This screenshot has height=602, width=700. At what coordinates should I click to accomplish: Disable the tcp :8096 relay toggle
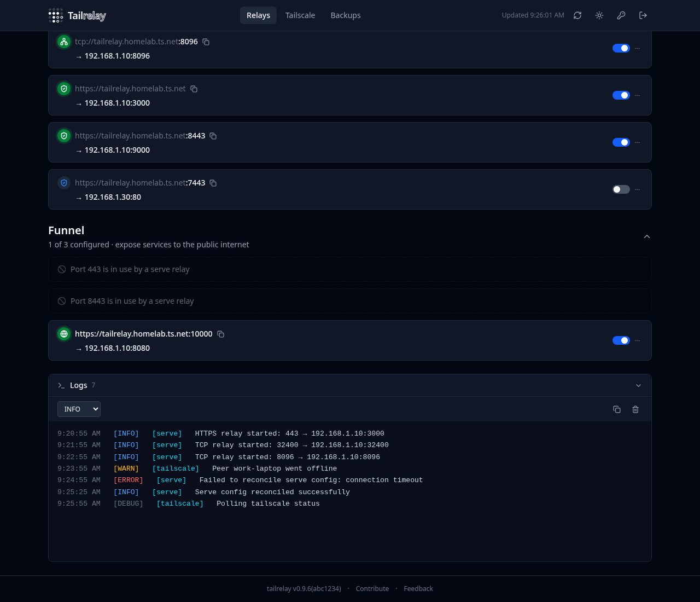pos(621,48)
